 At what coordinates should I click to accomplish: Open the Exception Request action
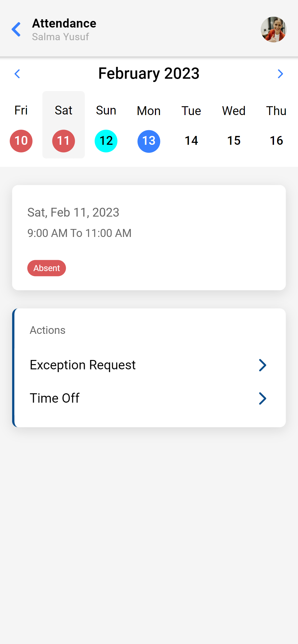pos(83,365)
